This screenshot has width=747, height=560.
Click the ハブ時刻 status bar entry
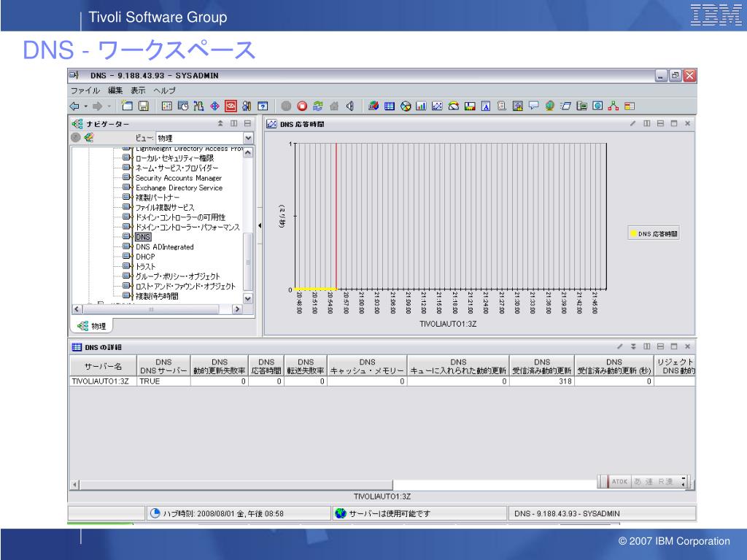pos(238,513)
